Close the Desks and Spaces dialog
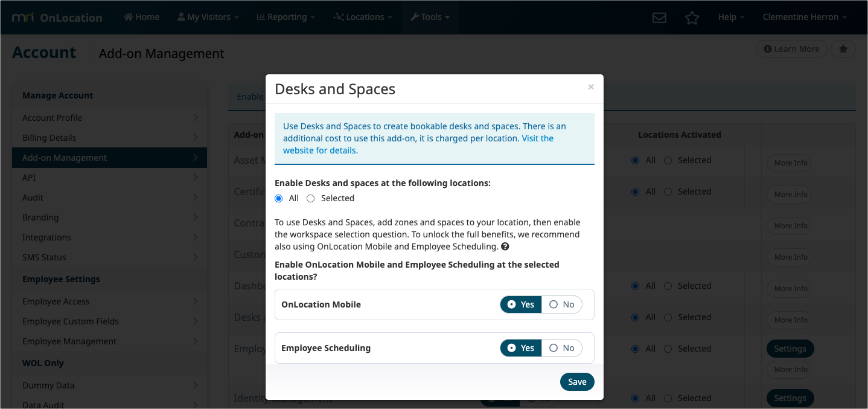 click(x=591, y=87)
